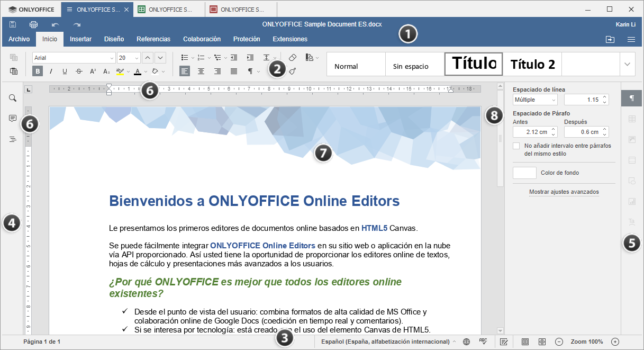This screenshot has height=350, width=644.
Task: Open Table settings in the right sidebar
Action: [x=631, y=119]
